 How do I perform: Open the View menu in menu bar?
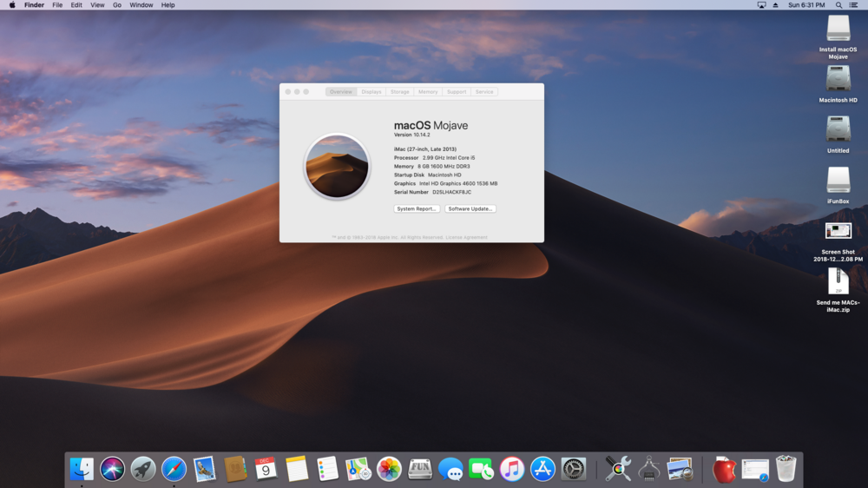pyautogui.click(x=97, y=5)
